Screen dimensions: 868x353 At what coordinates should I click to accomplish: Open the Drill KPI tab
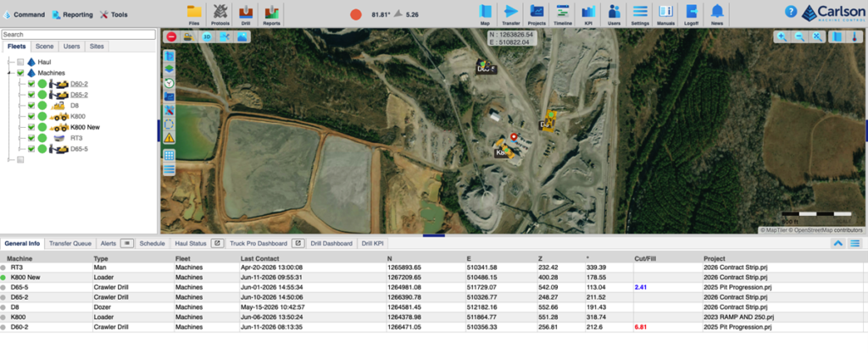click(373, 243)
